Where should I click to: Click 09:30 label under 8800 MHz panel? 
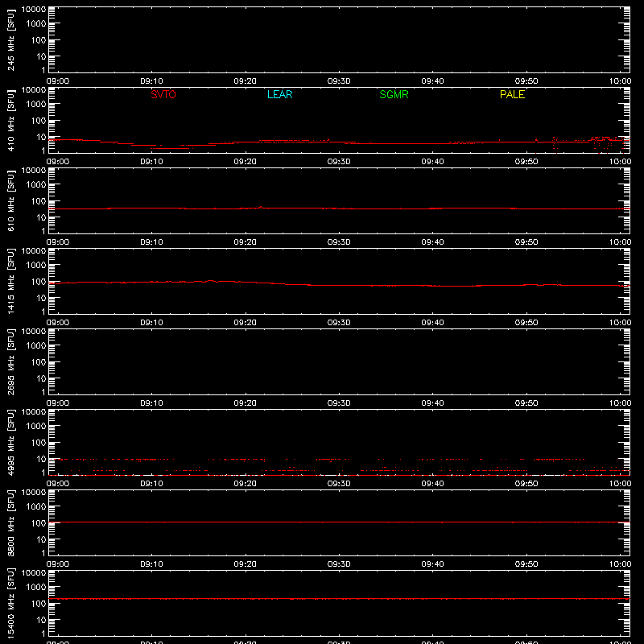[339, 564]
